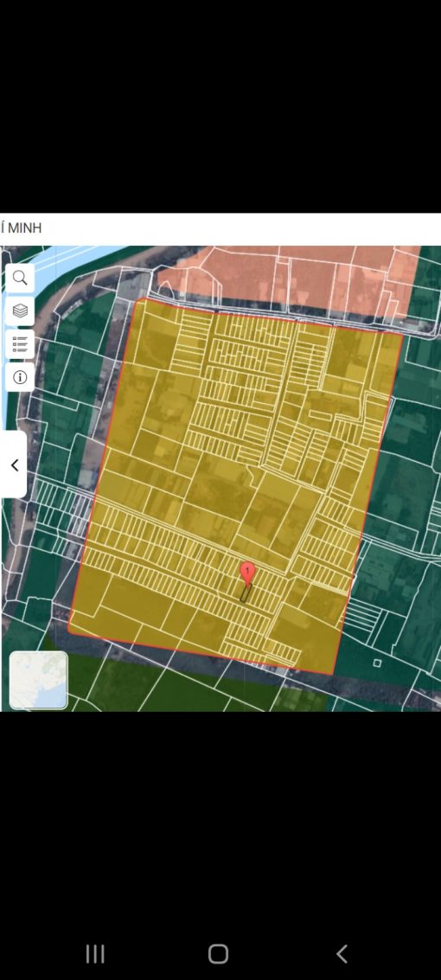The width and height of the screenshot is (441, 980).
Task: Select the tiny square parcel in green zone
Action: pos(377,663)
